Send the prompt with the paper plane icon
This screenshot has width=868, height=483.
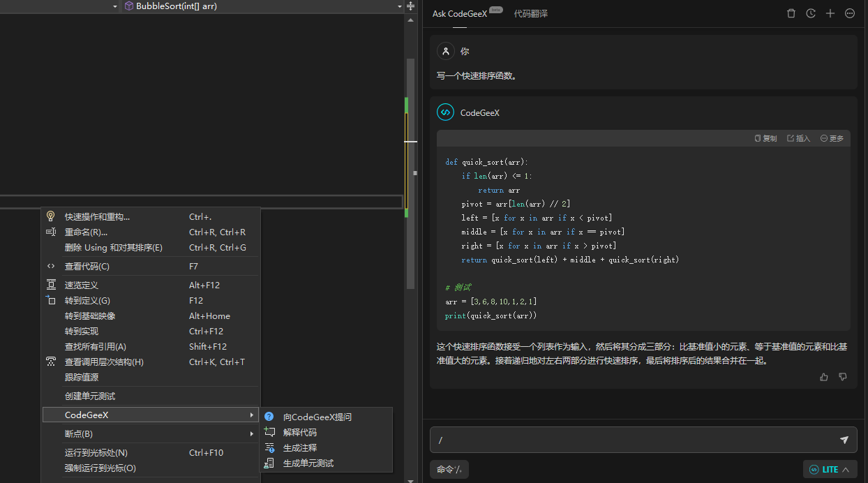click(844, 440)
